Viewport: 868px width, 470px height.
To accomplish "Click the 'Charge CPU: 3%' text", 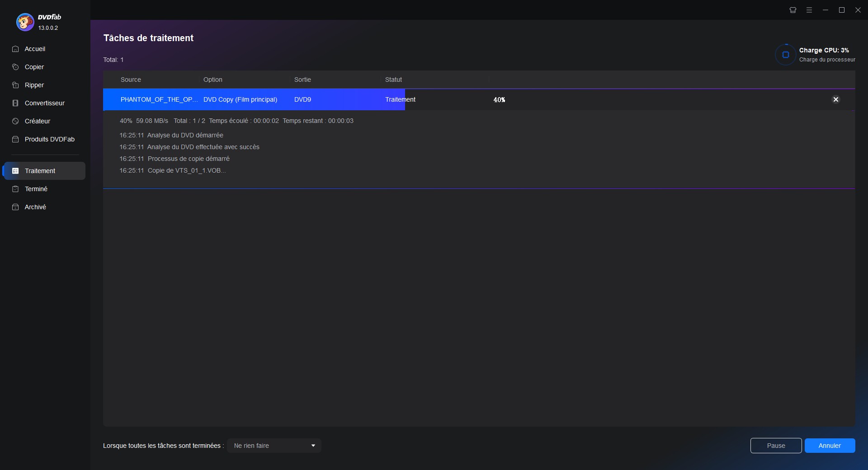I will tap(824, 50).
